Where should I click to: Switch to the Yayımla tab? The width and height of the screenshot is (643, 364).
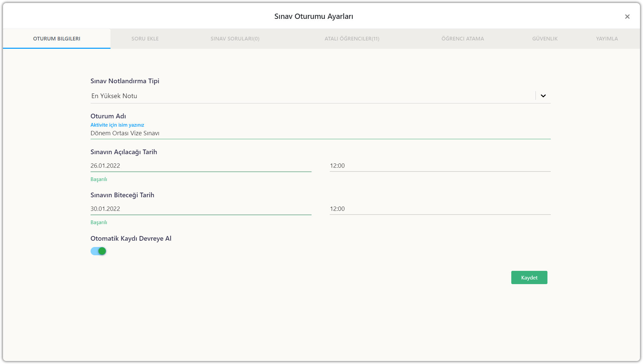click(x=607, y=39)
